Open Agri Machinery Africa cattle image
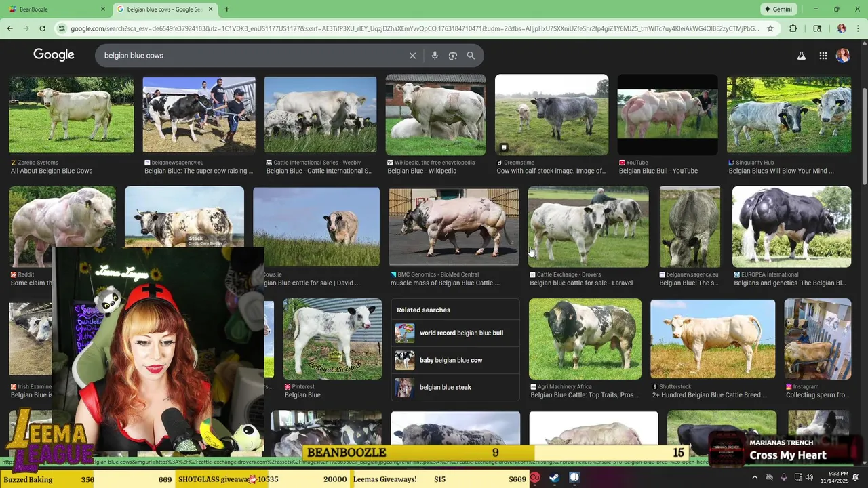This screenshot has width=868, height=488. point(585,339)
